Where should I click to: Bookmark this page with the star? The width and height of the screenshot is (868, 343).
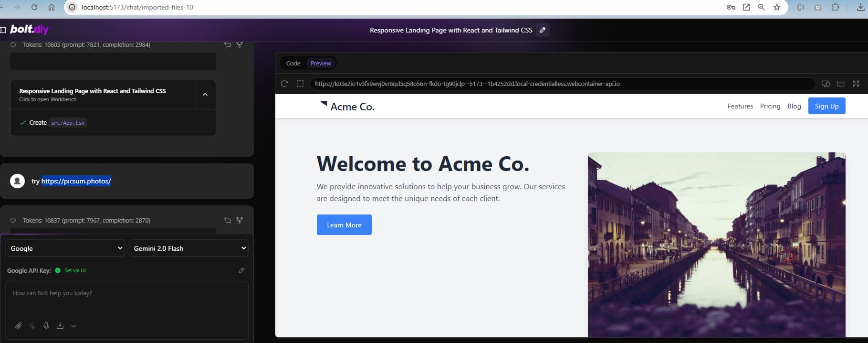pos(777,7)
